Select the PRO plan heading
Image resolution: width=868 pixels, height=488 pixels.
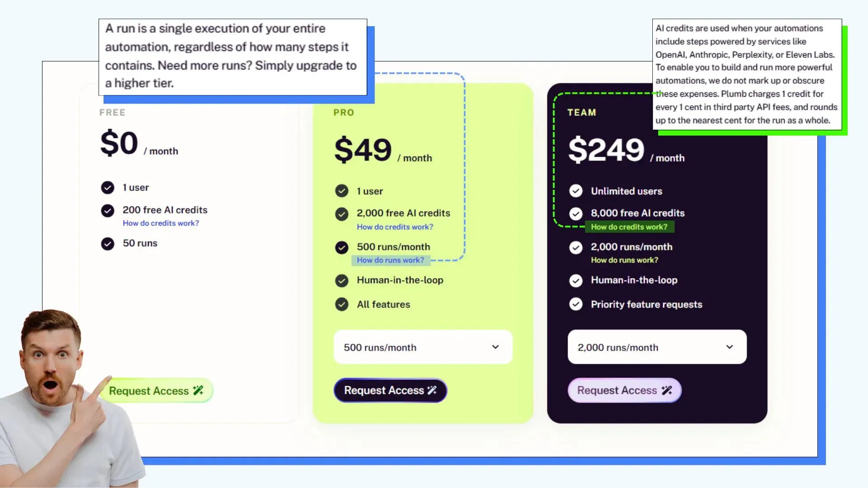point(344,113)
